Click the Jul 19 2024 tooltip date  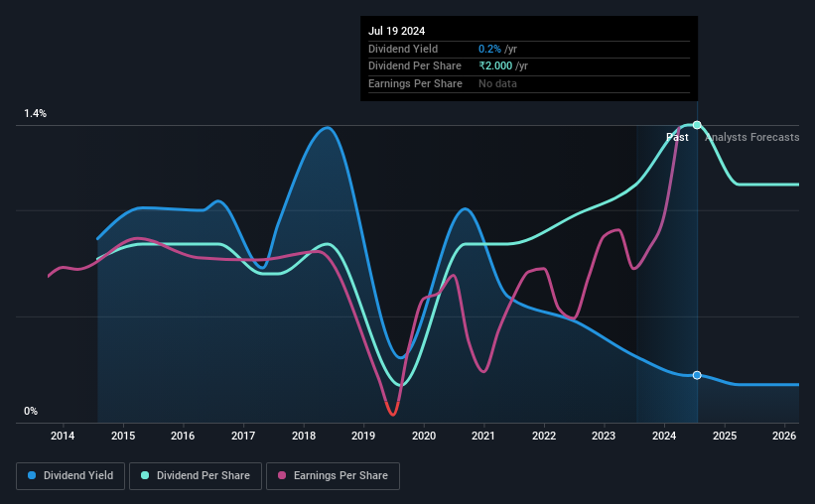coord(397,31)
